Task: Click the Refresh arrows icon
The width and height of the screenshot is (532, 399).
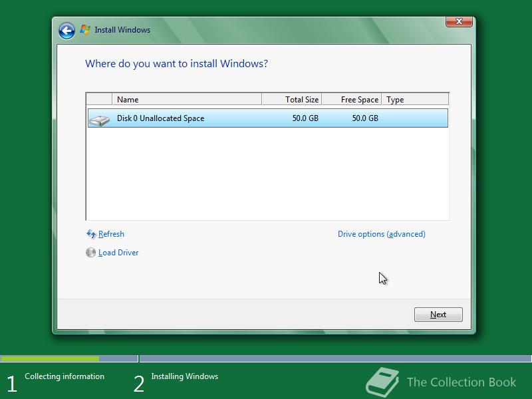Action: point(91,234)
